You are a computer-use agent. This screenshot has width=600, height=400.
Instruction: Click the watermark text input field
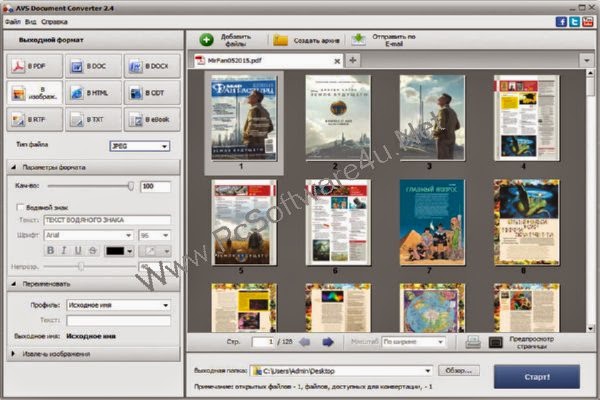pyautogui.click(x=107, y=220)
